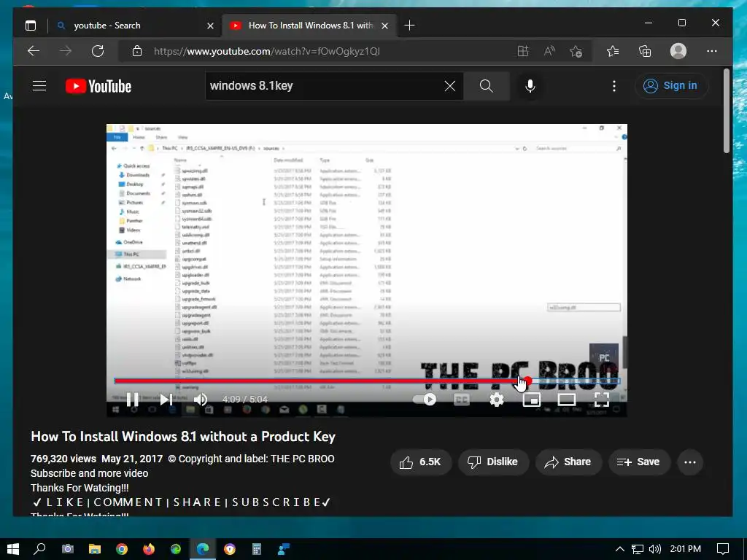Open a new browser tab
Screen dimensions: 747x560
[x=409, y=26]
